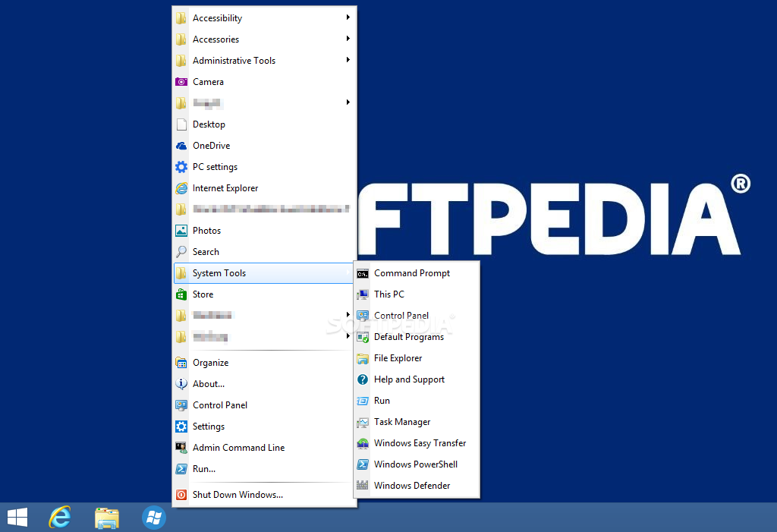Click the blurred folder below Internet Explorer
Viewport: 777px width, 532px height.
(265, 209)
